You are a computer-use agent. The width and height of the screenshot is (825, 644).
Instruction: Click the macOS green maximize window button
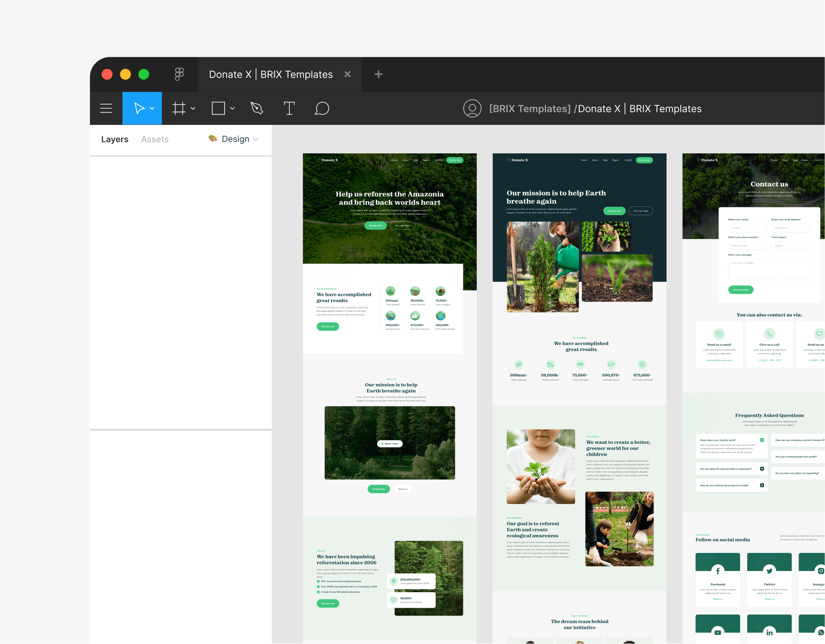144,74
